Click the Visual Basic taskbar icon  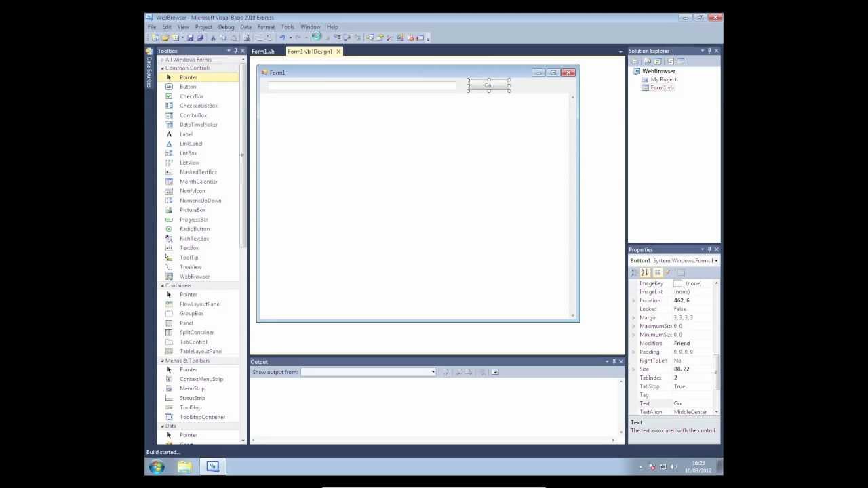212,466
